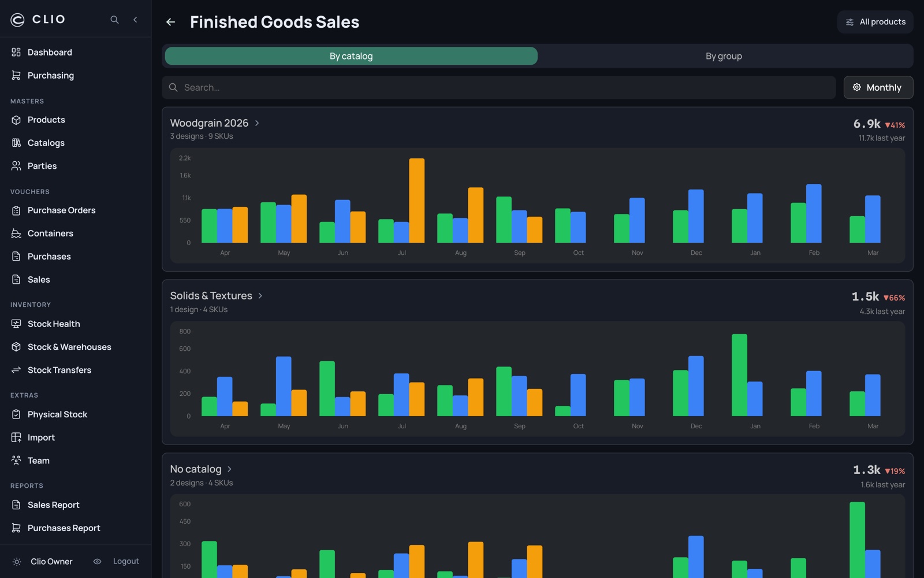Click the Logout link
924x578 pixels.
[126, 561]
